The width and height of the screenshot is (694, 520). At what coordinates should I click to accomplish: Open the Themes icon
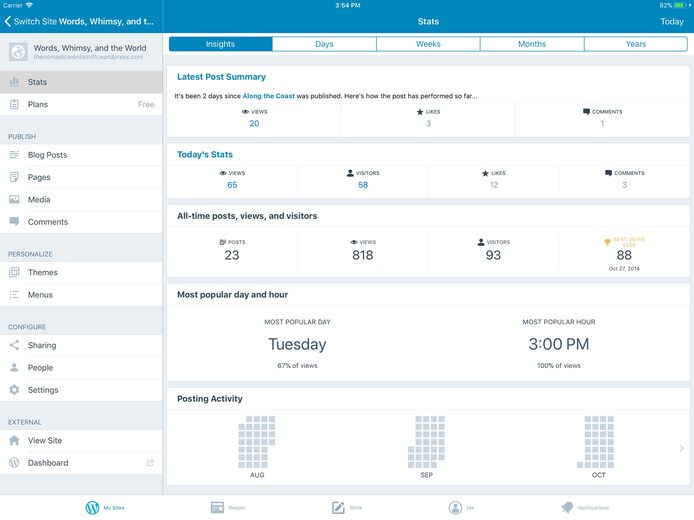pyautogui.click(x=14, y=272)
